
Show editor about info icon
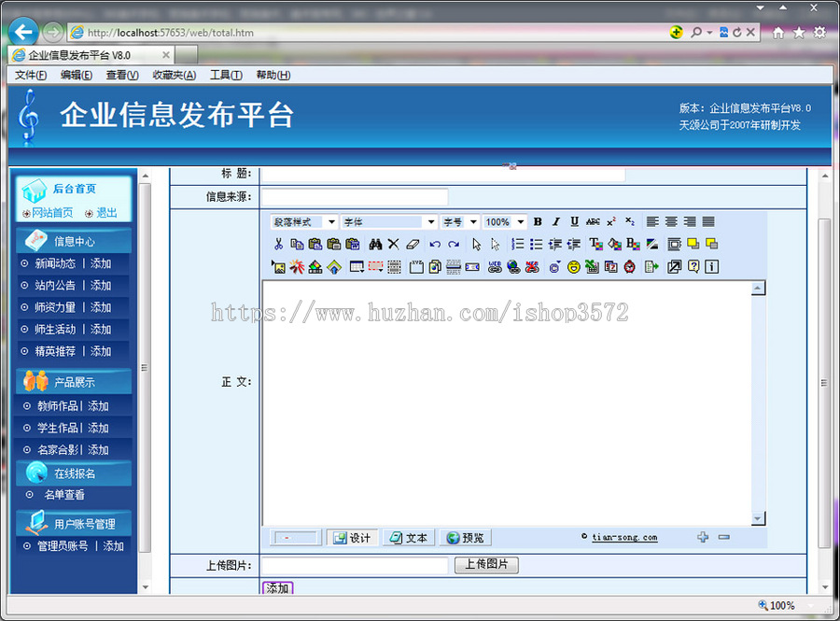click(711, 266)
